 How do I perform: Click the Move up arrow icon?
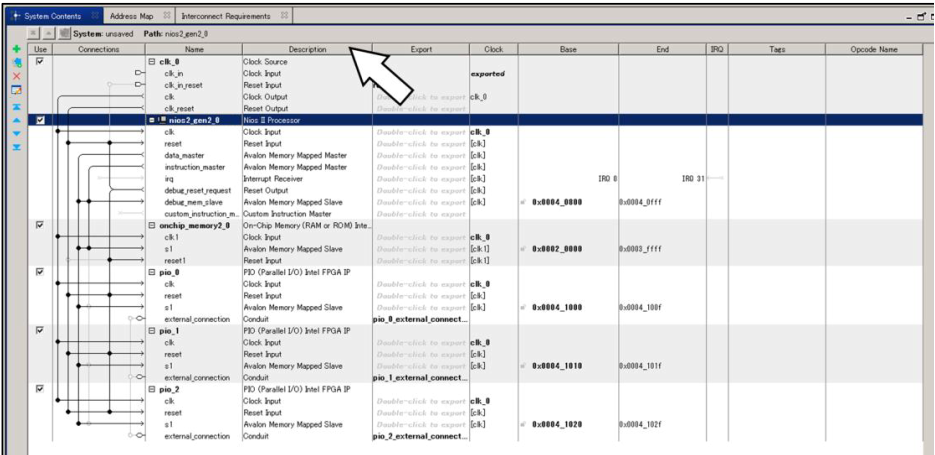tap(15, 119)
